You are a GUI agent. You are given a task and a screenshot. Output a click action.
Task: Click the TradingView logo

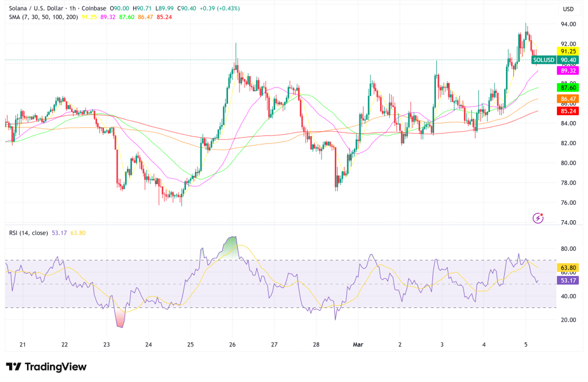(x=45, y=367)
